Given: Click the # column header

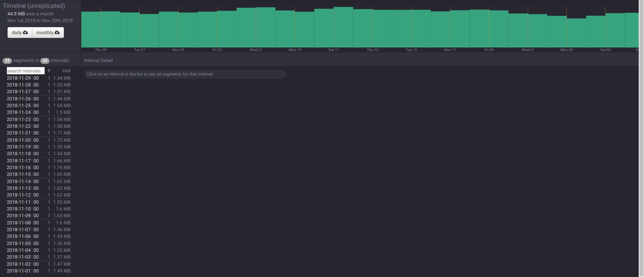Looking at the screenshot, I should click(49, 71).
